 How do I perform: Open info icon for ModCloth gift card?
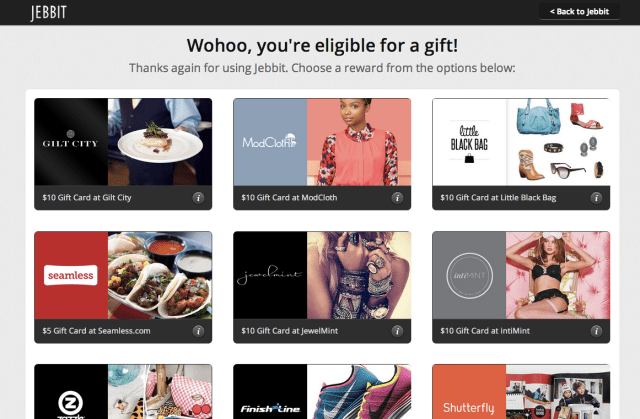397,198
